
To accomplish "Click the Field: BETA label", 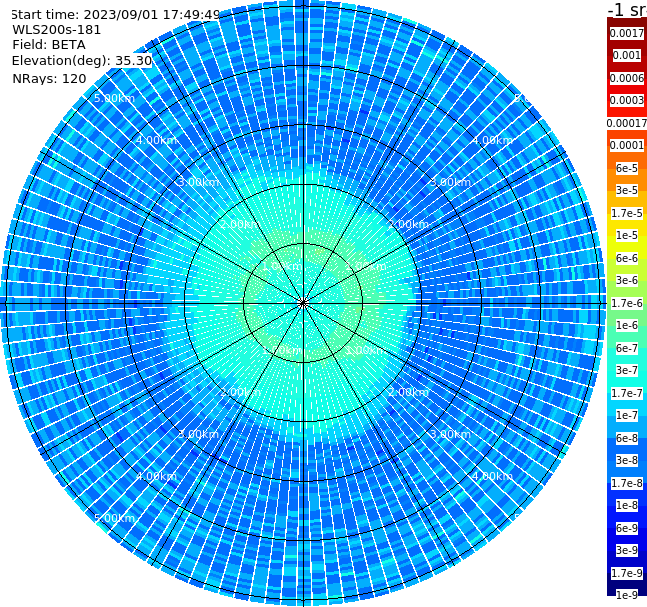I will (x=49, y=45).
